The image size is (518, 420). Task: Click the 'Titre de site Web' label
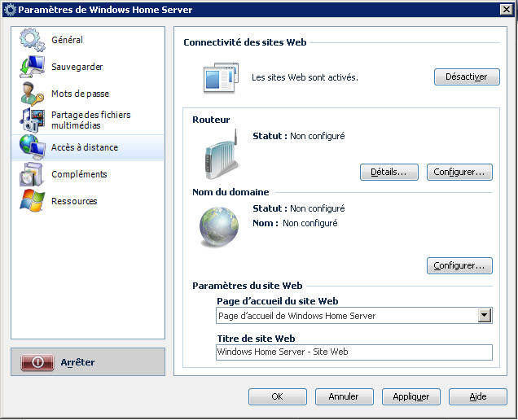coord(256,339)
